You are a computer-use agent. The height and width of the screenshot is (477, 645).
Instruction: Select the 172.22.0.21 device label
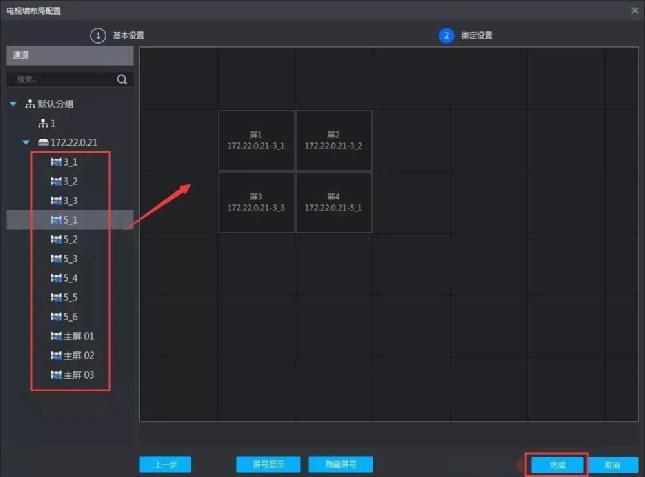pos(74,142)
